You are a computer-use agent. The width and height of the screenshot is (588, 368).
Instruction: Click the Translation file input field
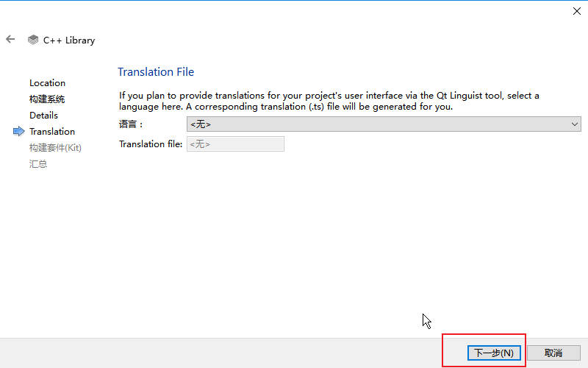235,144
